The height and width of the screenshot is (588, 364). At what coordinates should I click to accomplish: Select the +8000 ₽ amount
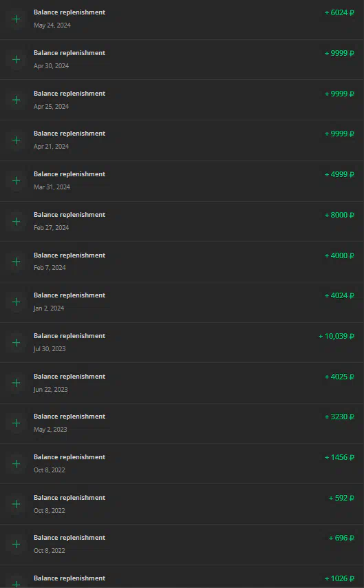[x=339, y=215]
